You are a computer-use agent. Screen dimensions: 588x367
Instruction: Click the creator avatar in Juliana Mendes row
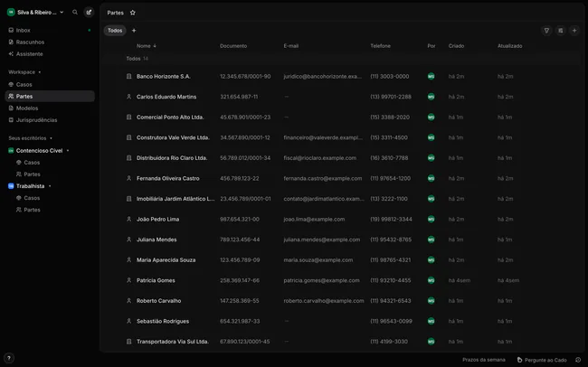tap(432, 240)
